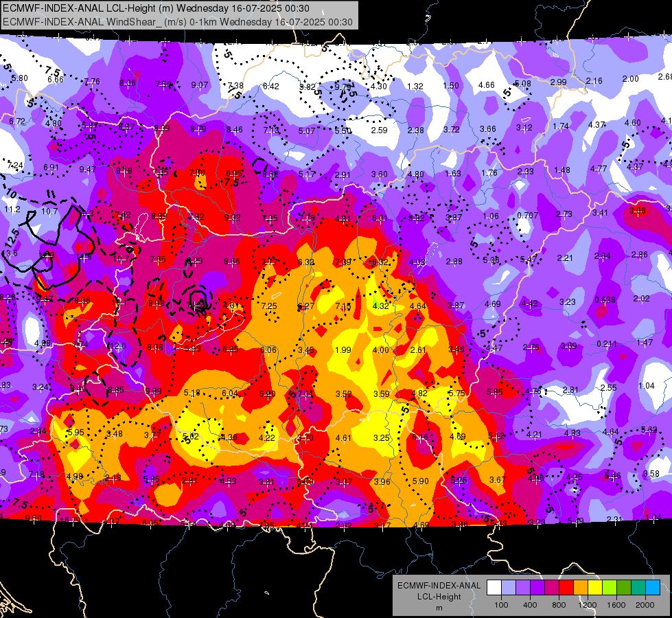This screenshot has height=618, width=672.
Task: Click the legend tick label 800
Action: pos(559,605)
